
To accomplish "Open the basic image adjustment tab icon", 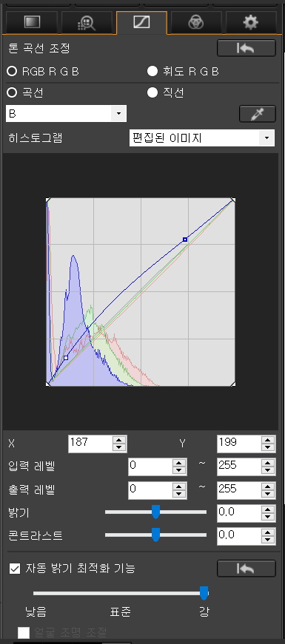I will tap(32, 22).
